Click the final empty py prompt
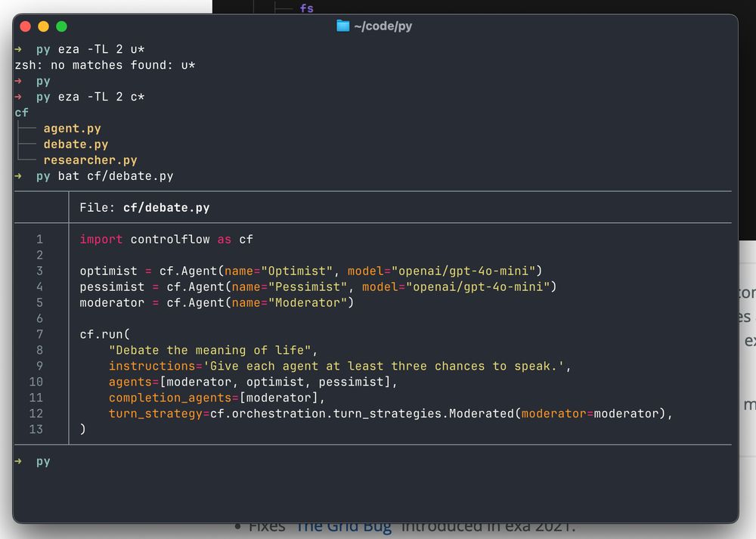Screen dimensions: 756x539 click(x=43, y=462)
